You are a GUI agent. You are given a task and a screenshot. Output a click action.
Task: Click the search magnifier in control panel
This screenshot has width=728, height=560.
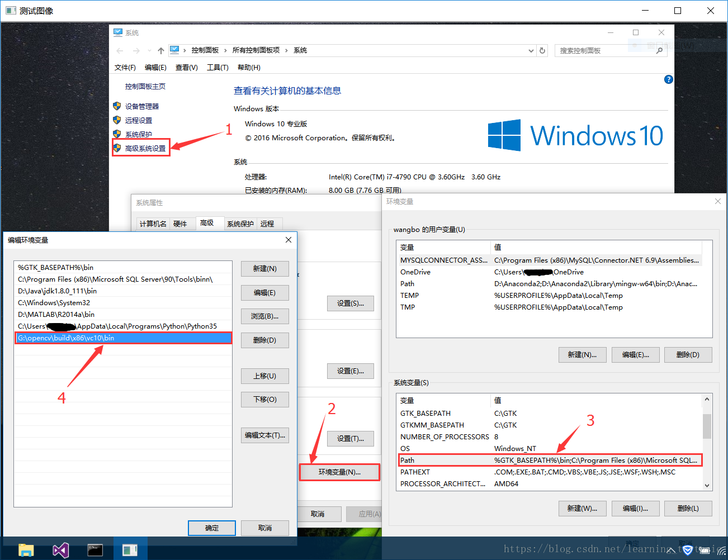(659, 50)
